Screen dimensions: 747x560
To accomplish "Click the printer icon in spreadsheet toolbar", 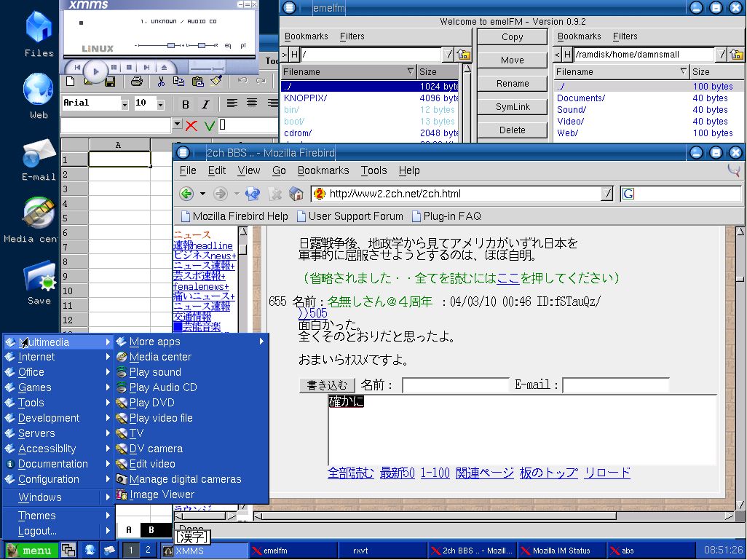I will click(x=137, y=82).
